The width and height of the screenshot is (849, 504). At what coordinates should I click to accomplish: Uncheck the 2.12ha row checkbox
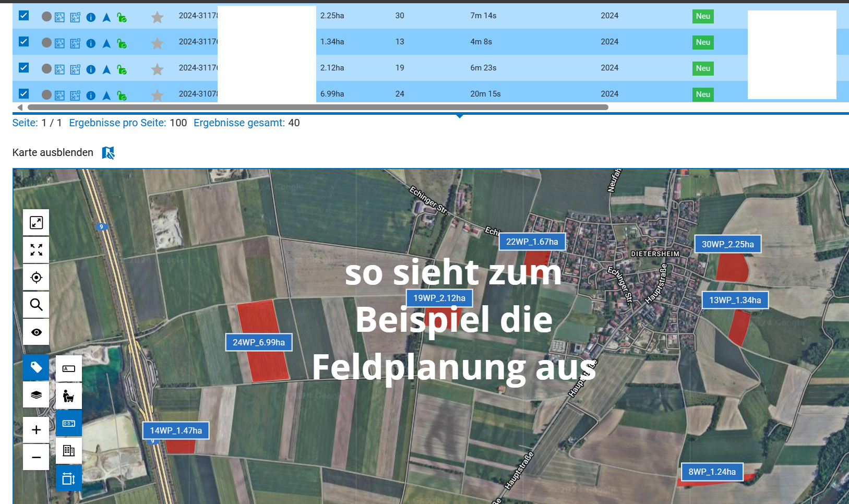[23, 67]
